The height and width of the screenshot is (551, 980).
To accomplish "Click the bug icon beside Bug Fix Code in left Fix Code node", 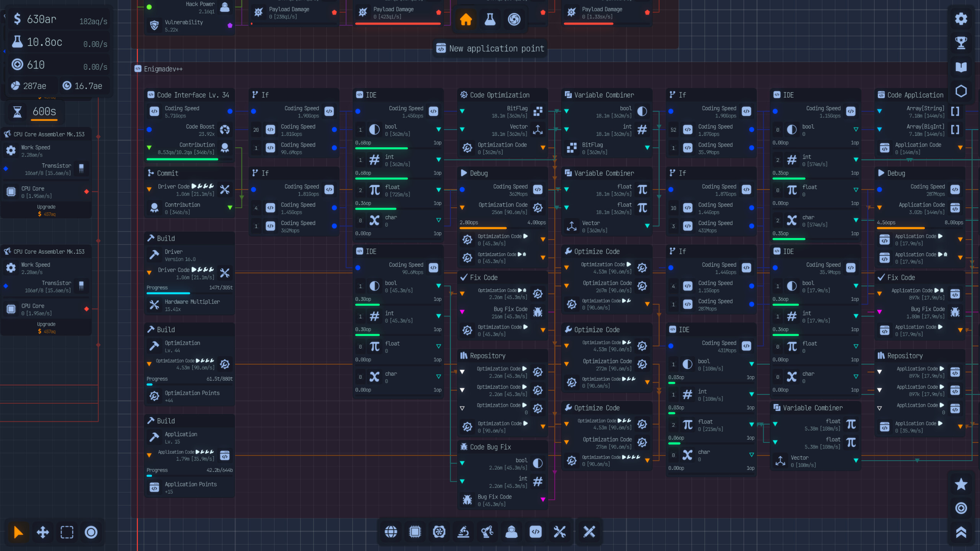I will (x=537, y=312).
